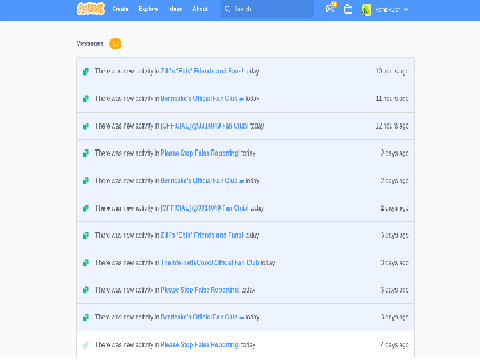This screenshot has width=480, height=360.
Task: Click the studio icon beside the 7 days ago message
Action: (x=86, y=345)
